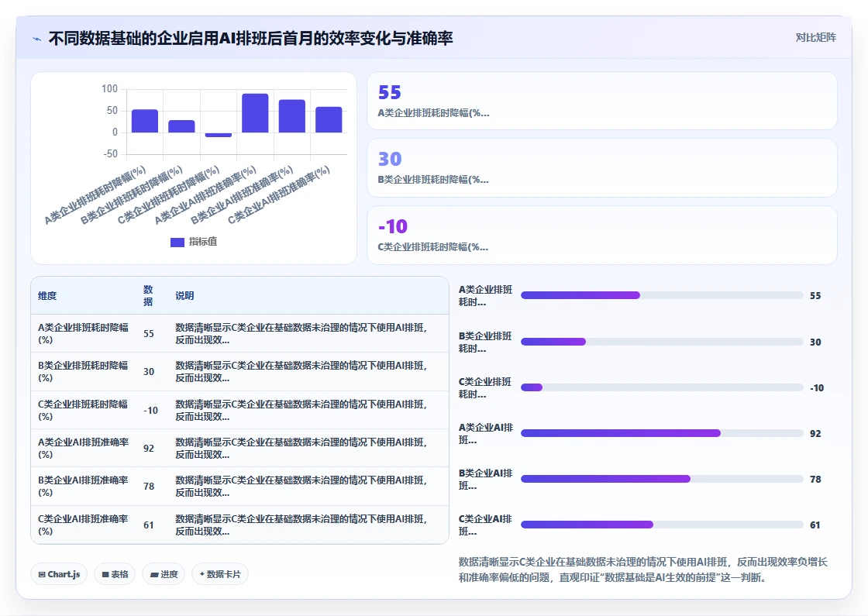Click the 数据 column header
The image size is (868, 616).
point(148,295)
